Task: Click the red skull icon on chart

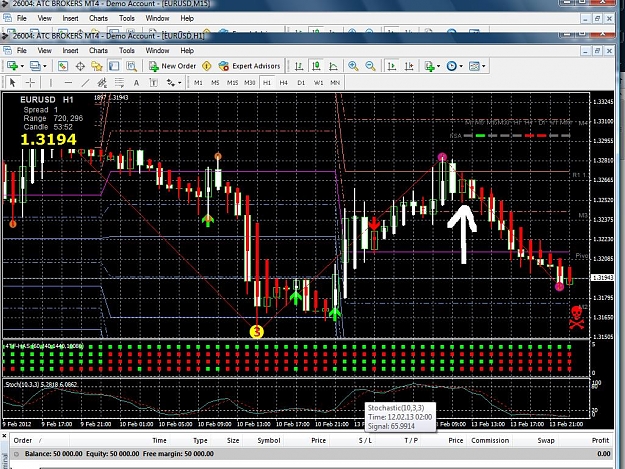Action: (576, 317)
